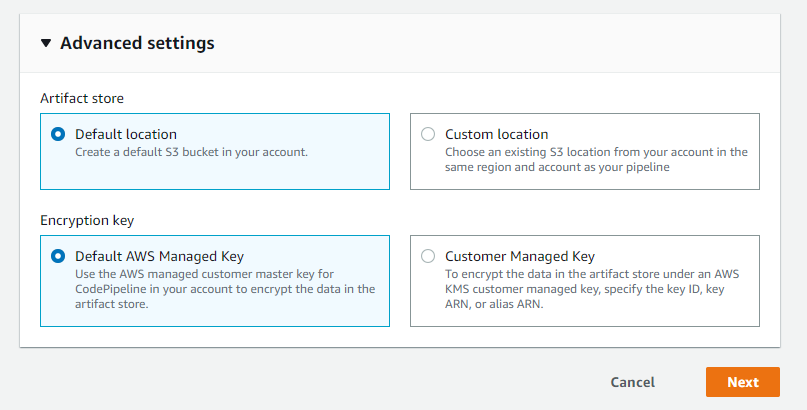Click the Cancel button

coord(632,382)
